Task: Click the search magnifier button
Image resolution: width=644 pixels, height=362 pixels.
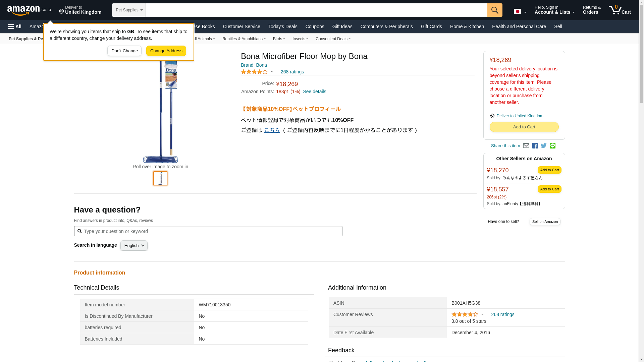Action: (495, 10)
